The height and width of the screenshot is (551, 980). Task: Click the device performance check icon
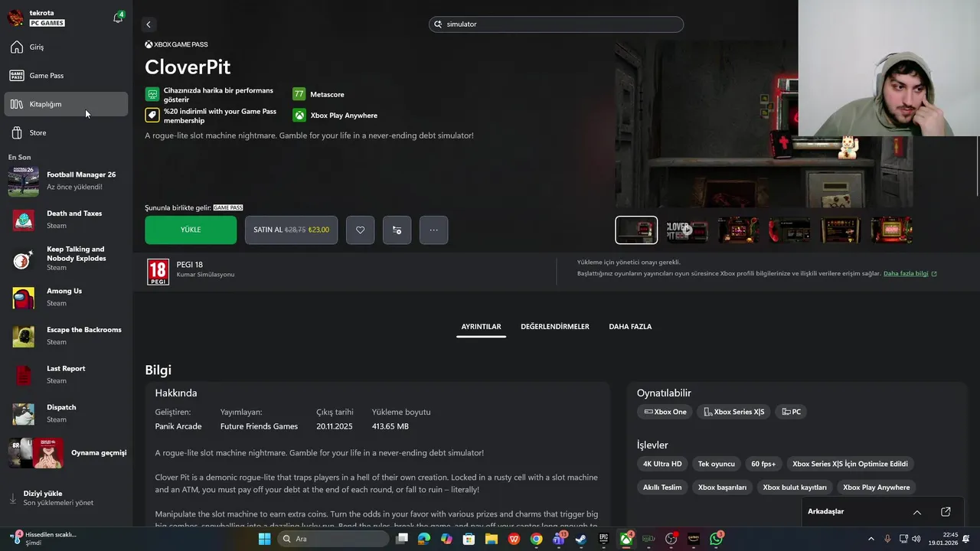pos(152,95)
